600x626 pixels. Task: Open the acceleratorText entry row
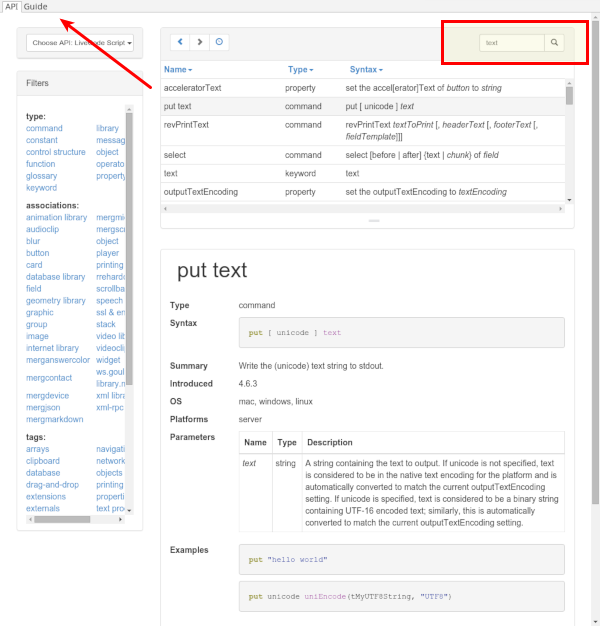(x=192, y=88)
